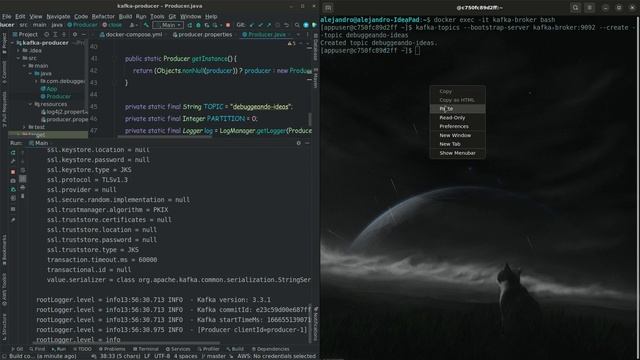Open the Navigate menu

pyautogui.click(x=58, y=16)
